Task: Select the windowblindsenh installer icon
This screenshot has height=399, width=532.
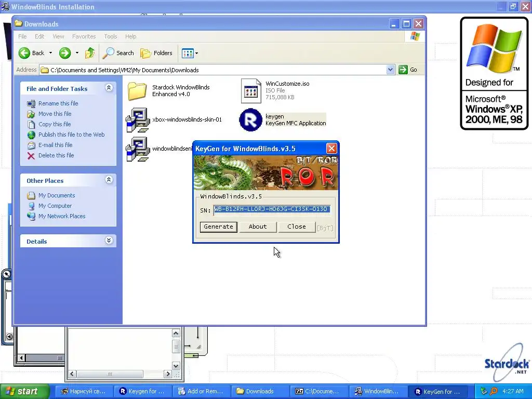Action: [x=137, y=149]
